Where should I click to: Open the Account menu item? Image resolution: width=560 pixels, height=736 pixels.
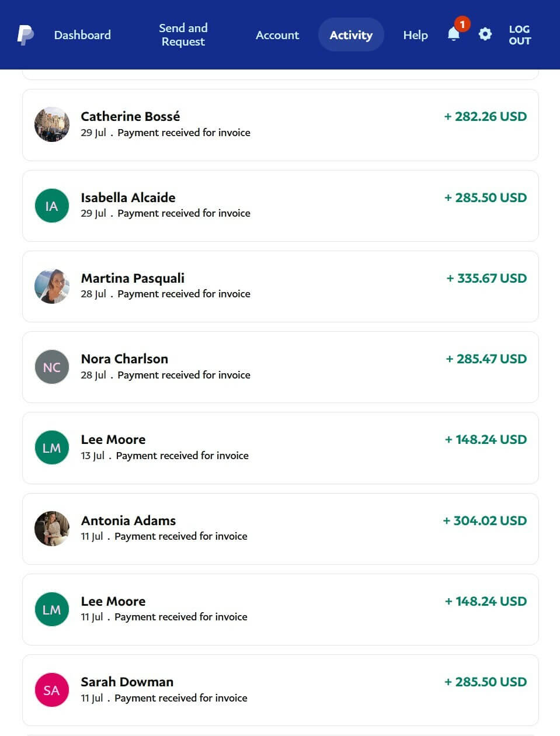(277, 35)
